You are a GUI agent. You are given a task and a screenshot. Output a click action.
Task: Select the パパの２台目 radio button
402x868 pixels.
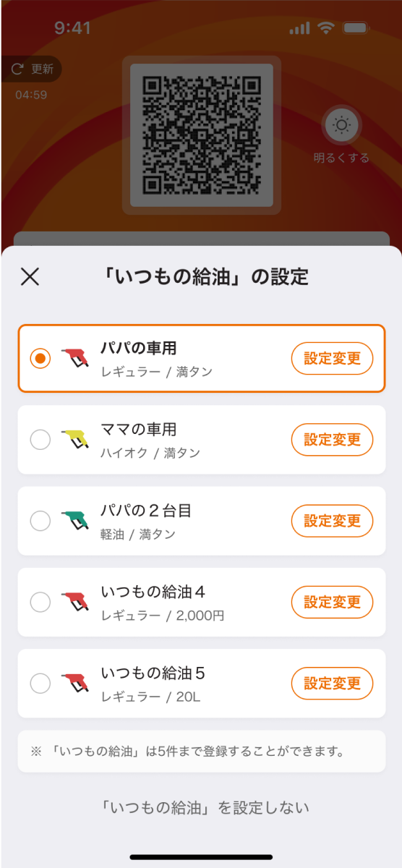(40, 521)
